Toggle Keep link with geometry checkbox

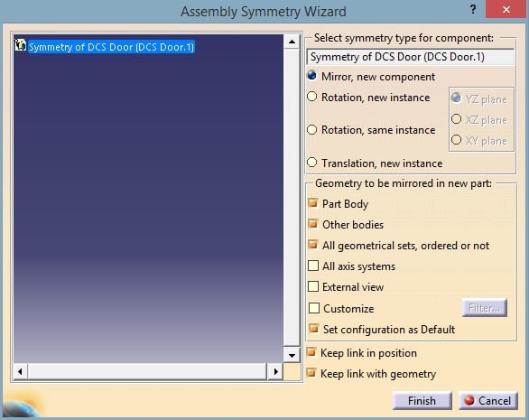[x=311, y=373]
